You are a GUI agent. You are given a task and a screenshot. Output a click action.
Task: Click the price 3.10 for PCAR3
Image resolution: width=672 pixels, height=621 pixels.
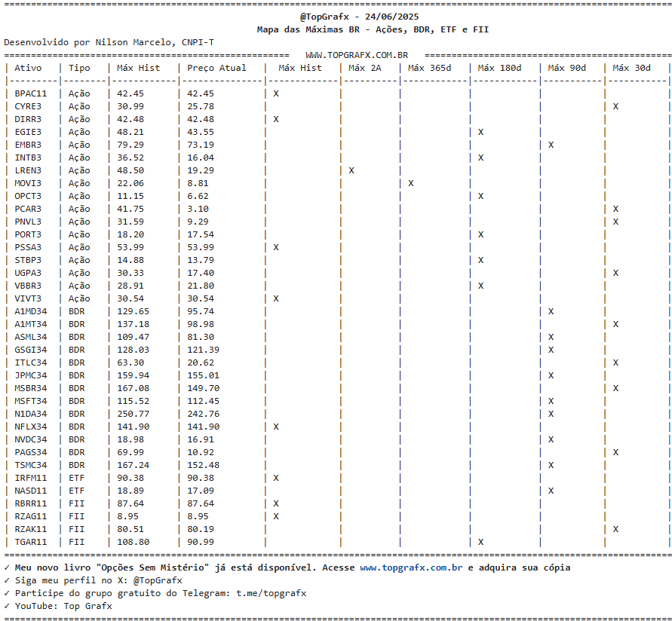pos(198,209)
